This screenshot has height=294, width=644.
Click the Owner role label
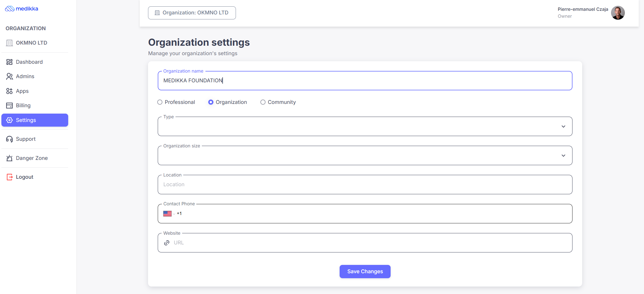pyautogui.click(x=565, y=16)
